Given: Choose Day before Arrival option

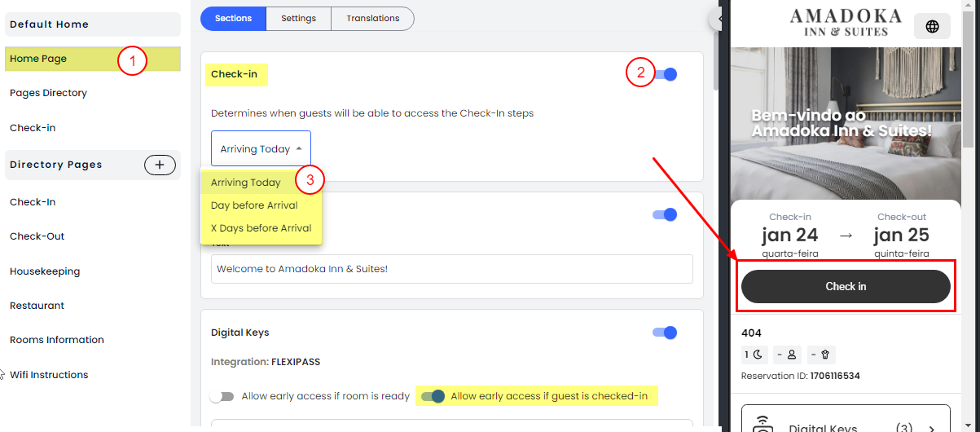Looking at the screenshot, I should click(254, 205).
